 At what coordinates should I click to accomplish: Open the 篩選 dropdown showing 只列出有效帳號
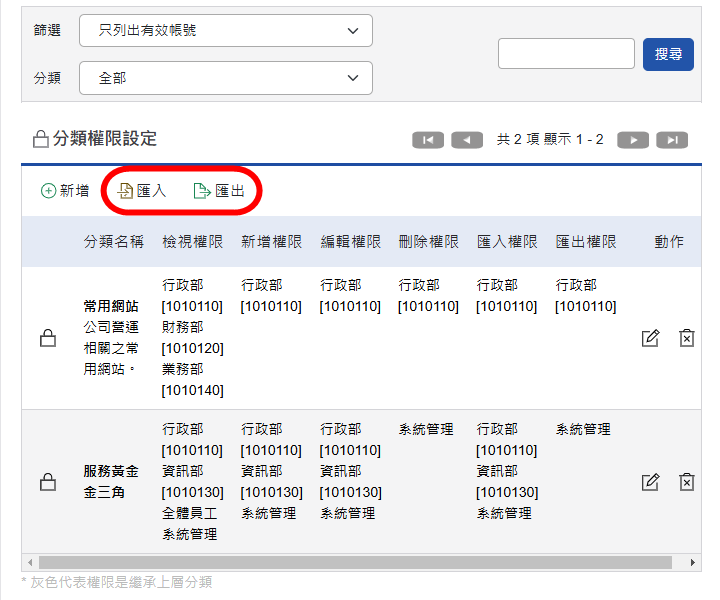coord(225,30)
